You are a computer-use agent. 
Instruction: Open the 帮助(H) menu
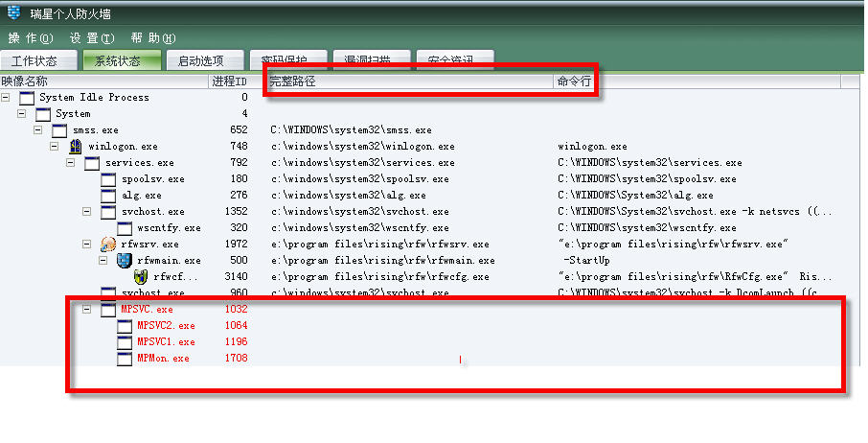[153, 38]
